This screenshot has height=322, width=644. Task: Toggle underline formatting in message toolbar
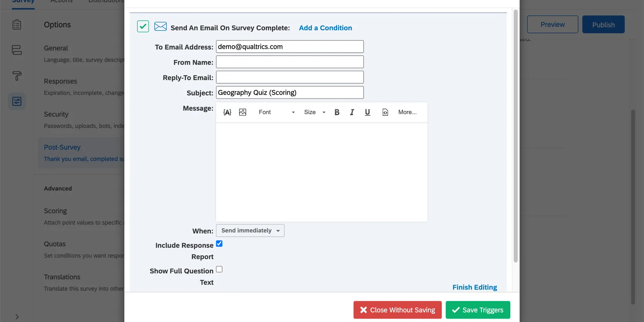367,112
